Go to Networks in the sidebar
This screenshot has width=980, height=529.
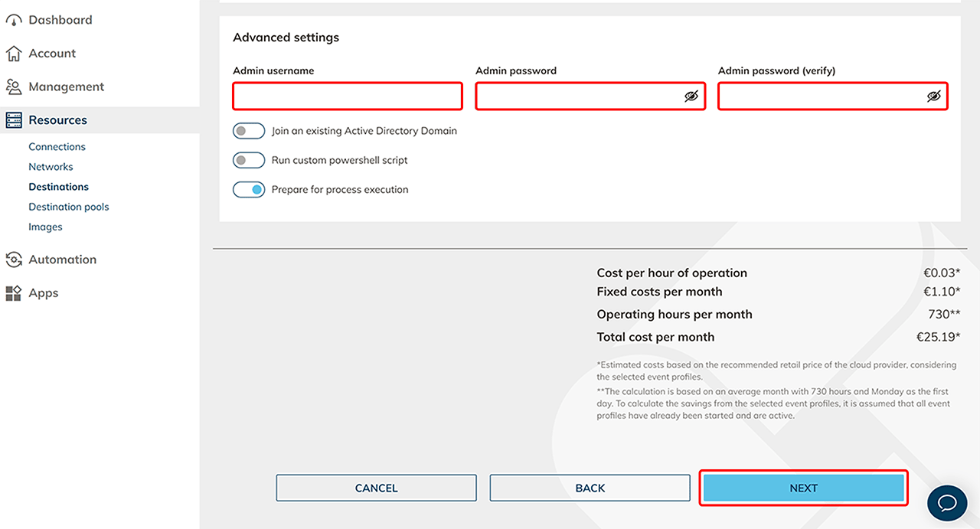click(51, 167)
